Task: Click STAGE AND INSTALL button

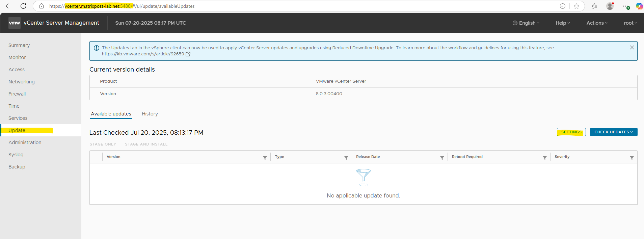Action: point(146,144)
